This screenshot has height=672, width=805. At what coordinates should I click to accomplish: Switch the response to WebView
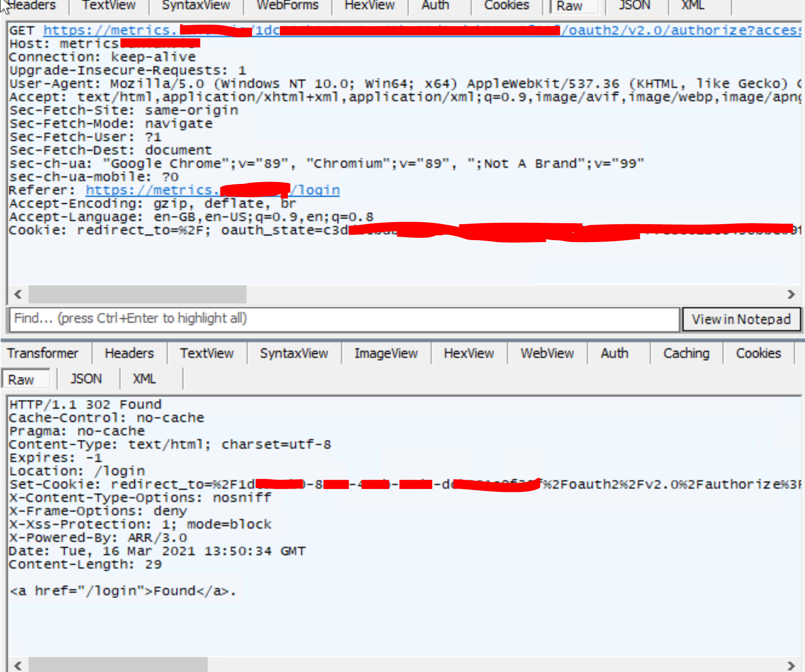point(547,353)
